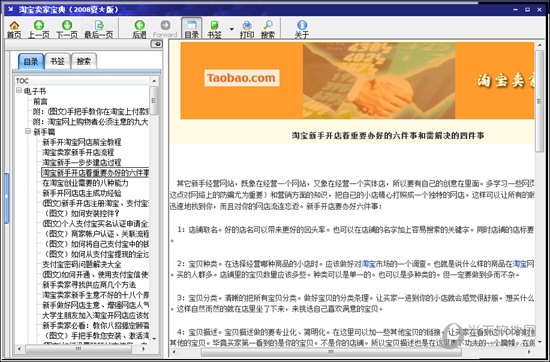This screenshot has width=550, height=362.
Task: Open the 书签 bookmark toolbar icon
Action: click(x=214, y=29)
